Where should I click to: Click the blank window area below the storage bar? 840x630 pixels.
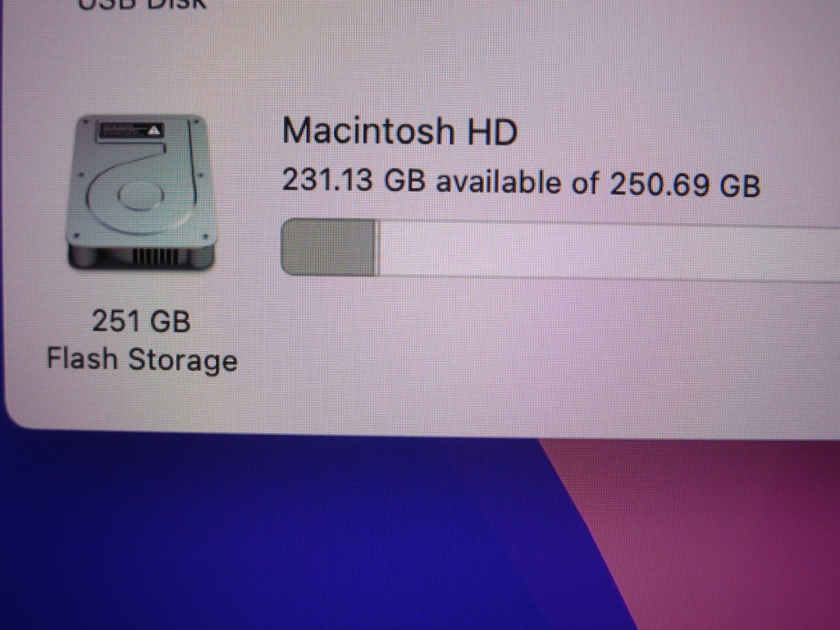coord(536,354)
